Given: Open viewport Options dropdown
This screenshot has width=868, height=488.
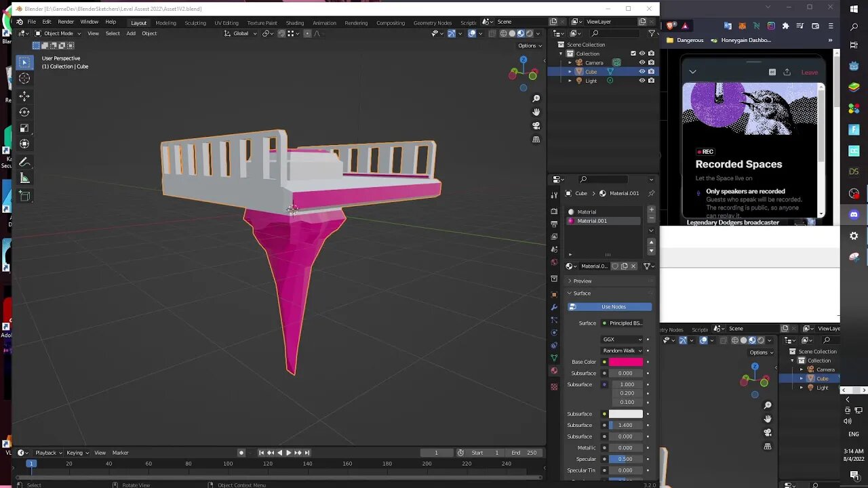Looking at the screenshot, I should click(x=530, y=45).
